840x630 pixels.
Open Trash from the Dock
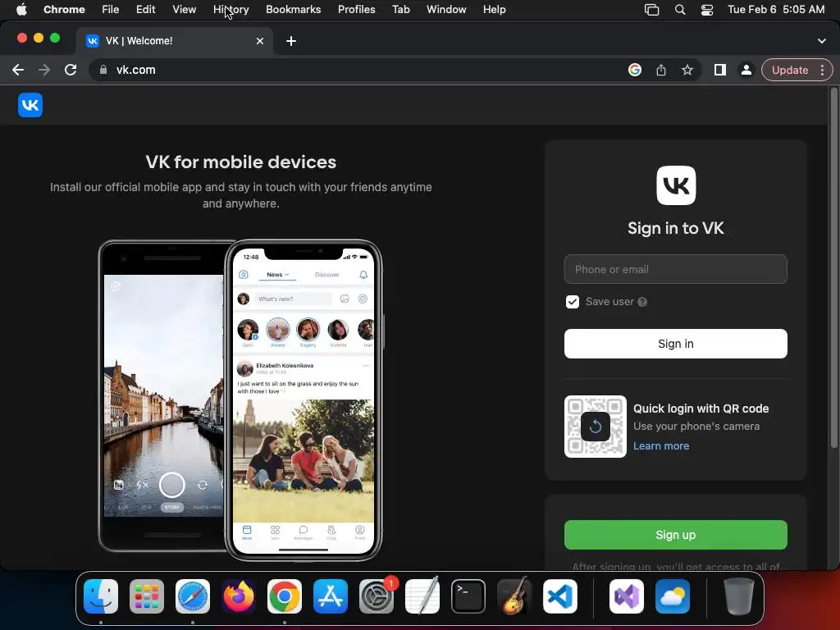click(x=739, y=596)
